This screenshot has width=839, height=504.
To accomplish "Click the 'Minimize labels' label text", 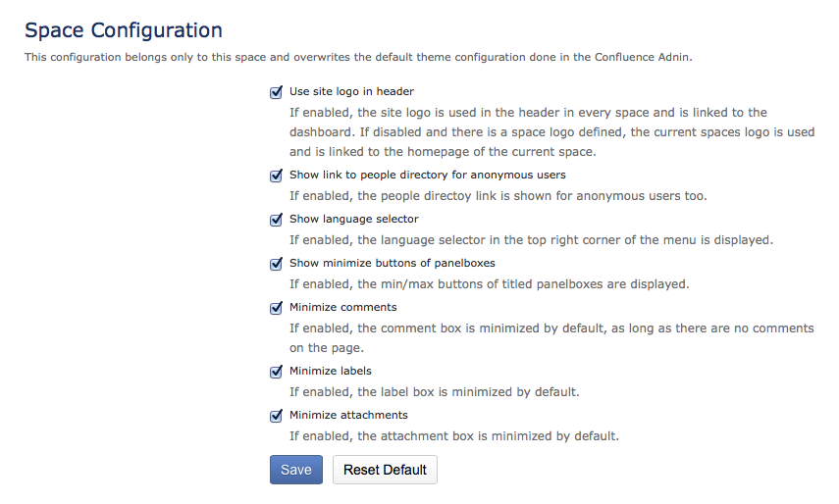I will pos(330,372).
